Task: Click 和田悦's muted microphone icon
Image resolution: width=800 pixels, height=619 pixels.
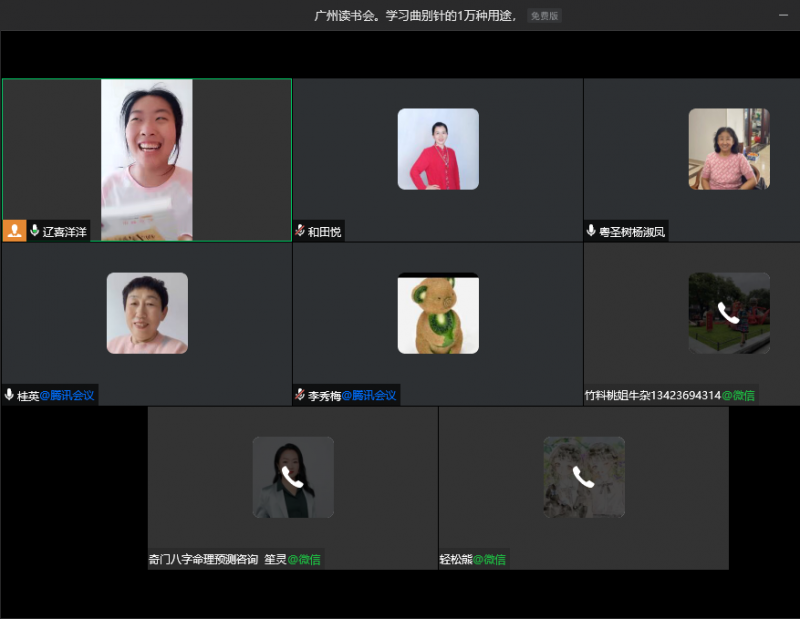Action: point(300,231)
